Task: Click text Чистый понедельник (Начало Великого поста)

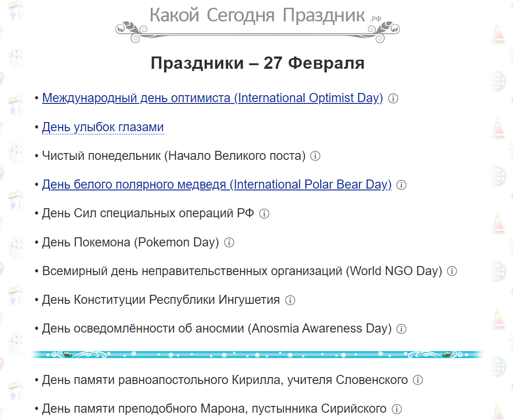Action: coord(174,156)
